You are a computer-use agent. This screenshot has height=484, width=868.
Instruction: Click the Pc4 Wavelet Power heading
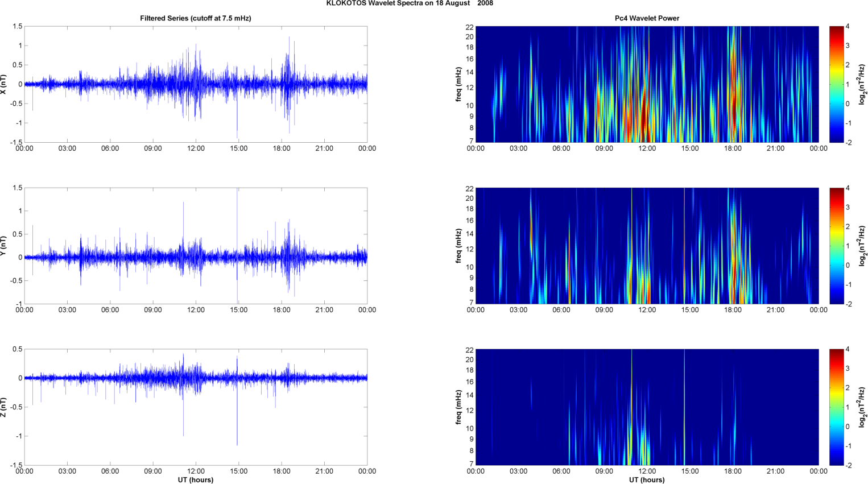click(647, 18)
